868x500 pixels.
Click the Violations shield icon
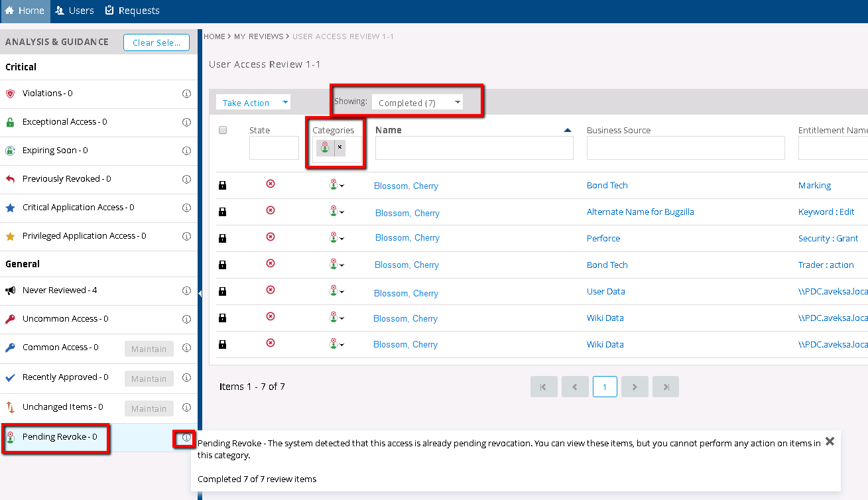pos(10,94)
